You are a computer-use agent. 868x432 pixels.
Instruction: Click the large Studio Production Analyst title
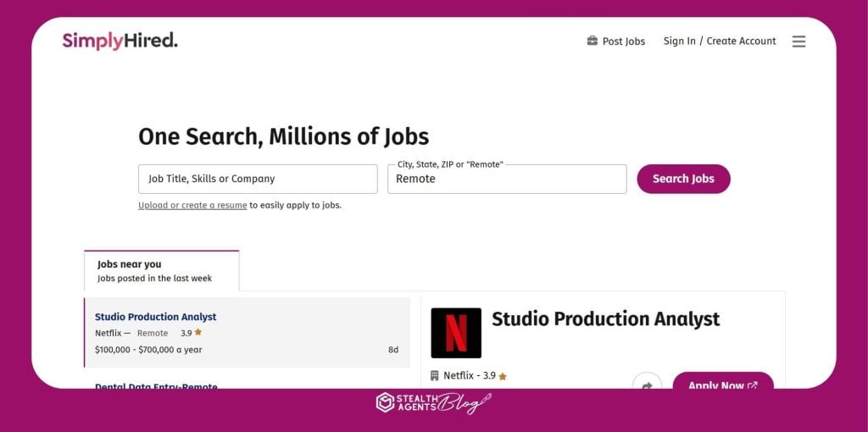coord(605,319)
